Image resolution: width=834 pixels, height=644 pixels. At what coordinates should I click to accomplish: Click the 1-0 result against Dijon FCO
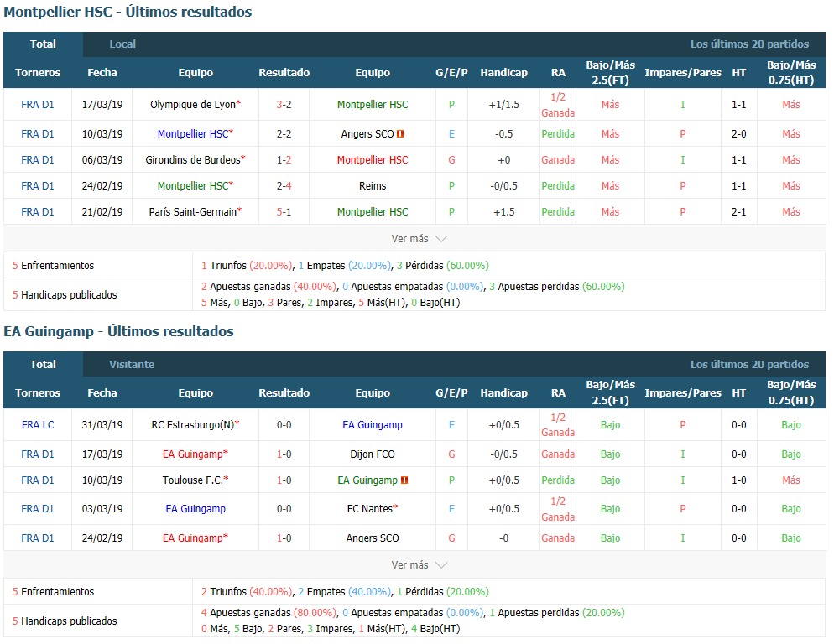(284, 454)
